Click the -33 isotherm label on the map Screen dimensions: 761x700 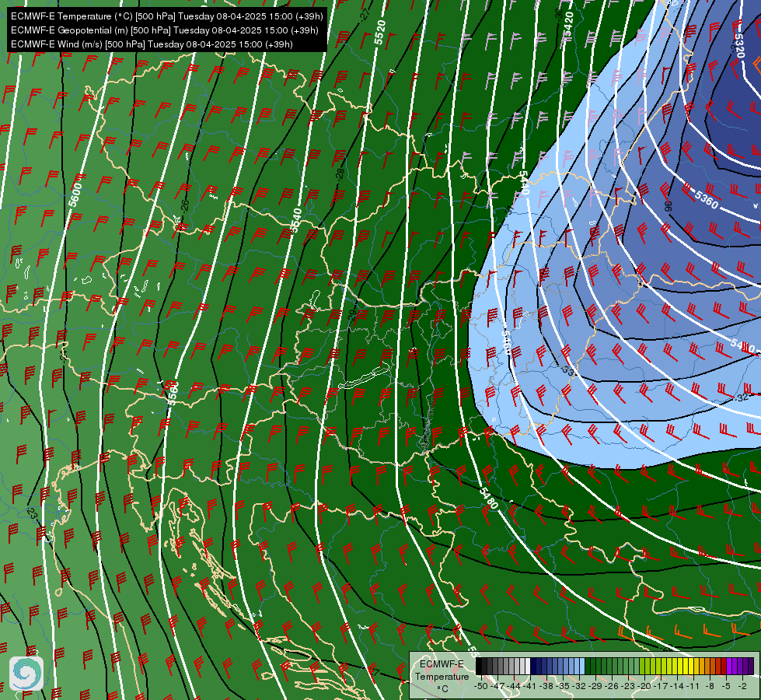pos(568,371)
